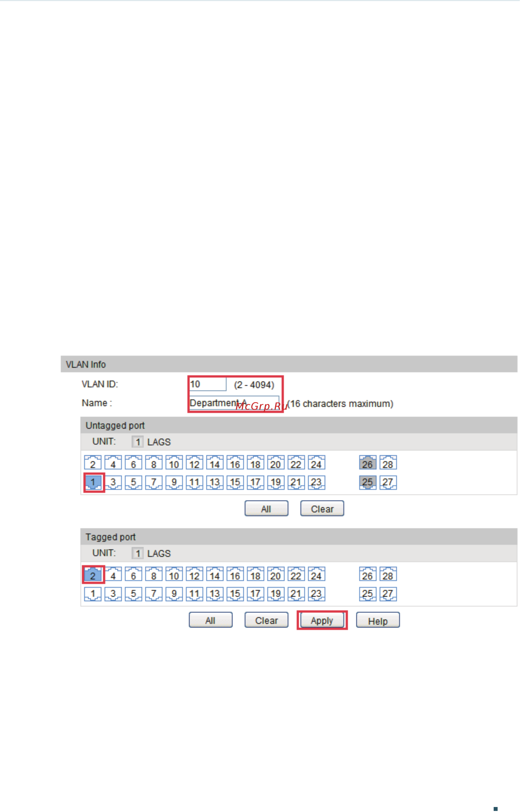Select untagged port 9
Viewport: 520px width, 812px height.
coord(174,483)
